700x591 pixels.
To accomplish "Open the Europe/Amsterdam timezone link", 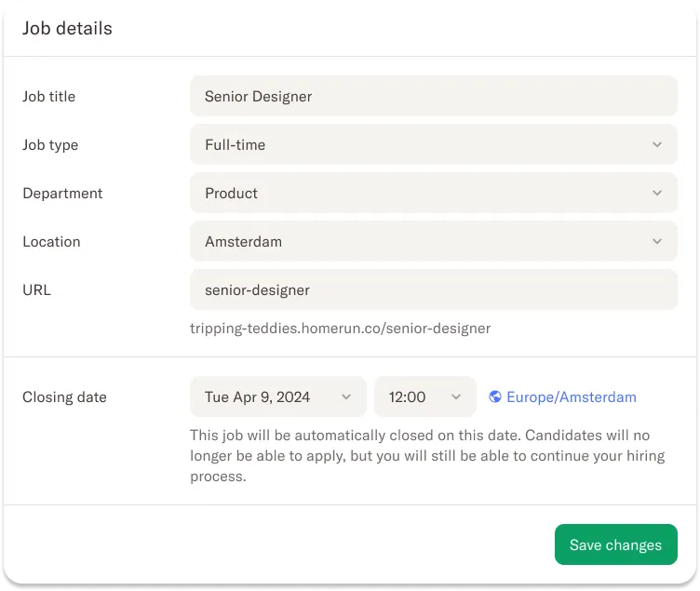I will tap(571, 396).
